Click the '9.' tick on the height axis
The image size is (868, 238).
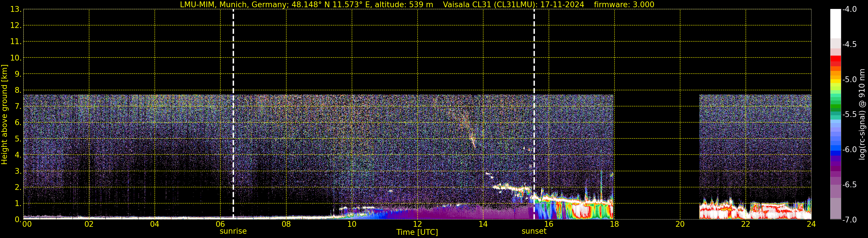(x=18, y=74)
